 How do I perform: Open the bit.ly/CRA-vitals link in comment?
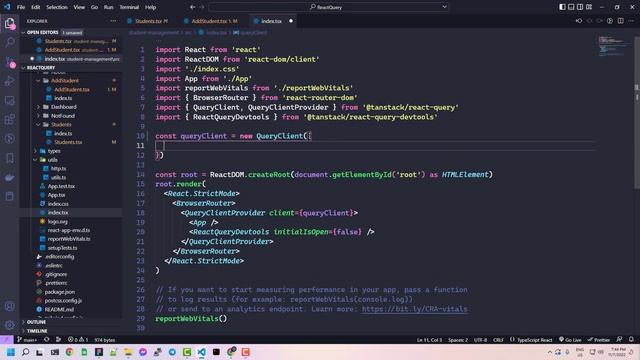click(x=414, y=309)
